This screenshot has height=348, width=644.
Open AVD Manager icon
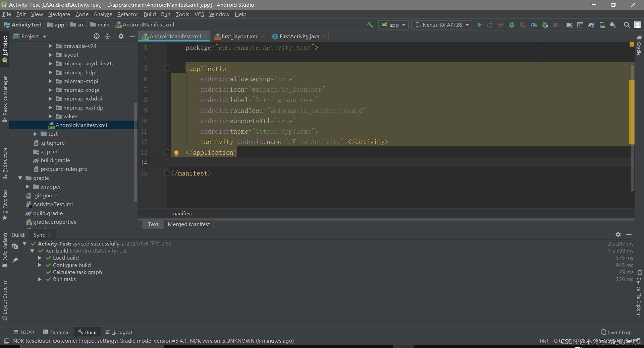tap(602, 25)
